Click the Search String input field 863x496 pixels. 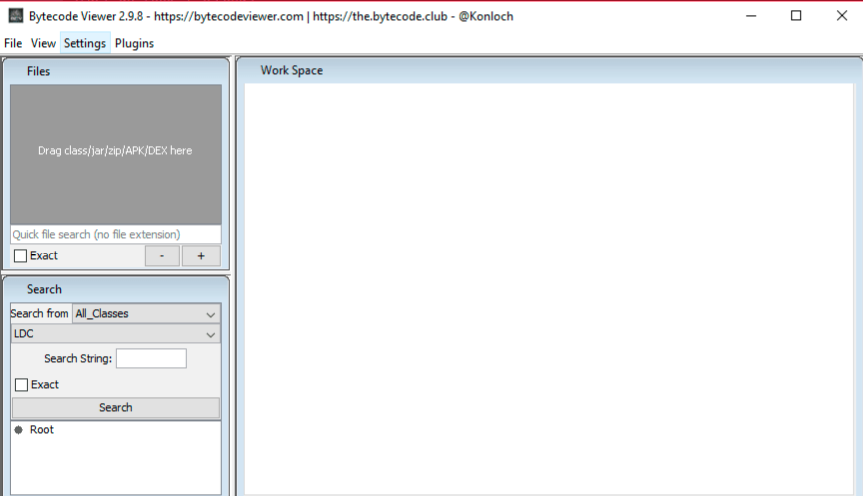tap(151, 358)
